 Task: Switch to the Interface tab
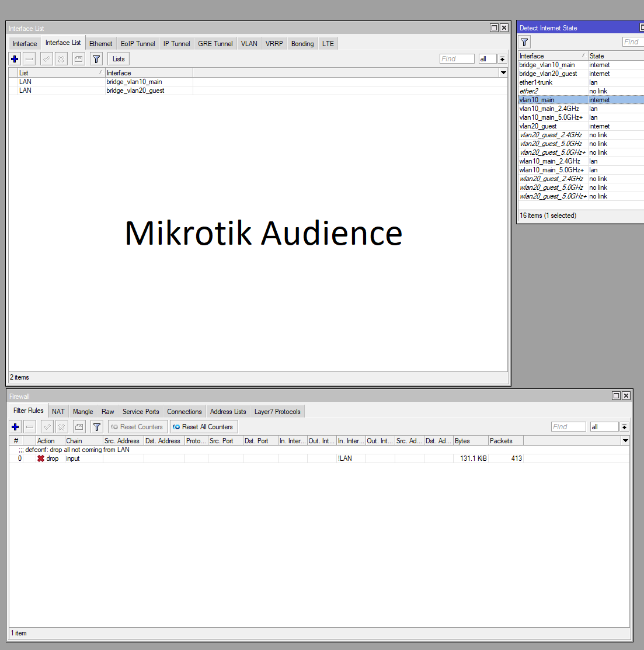click(25, 44)
